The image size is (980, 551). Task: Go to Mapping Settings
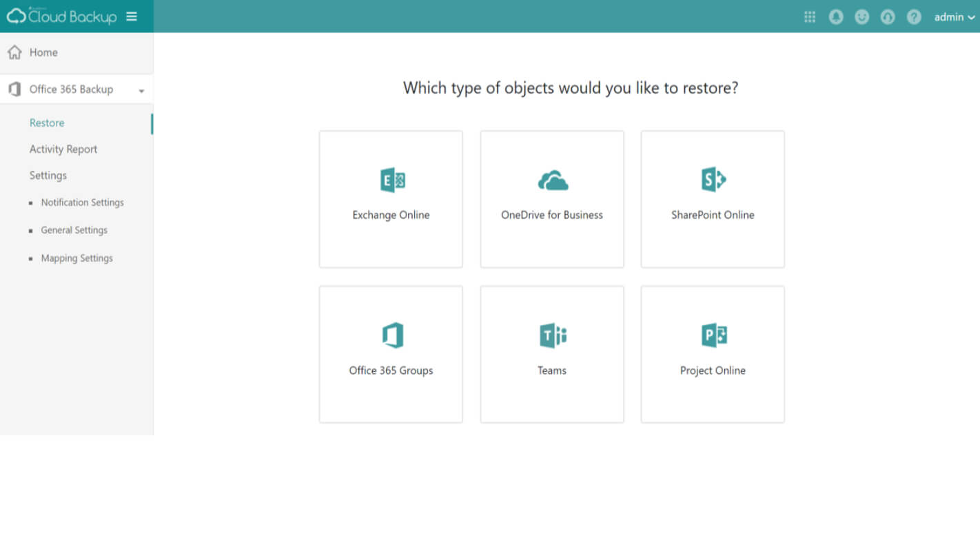(x=77, y=258)
